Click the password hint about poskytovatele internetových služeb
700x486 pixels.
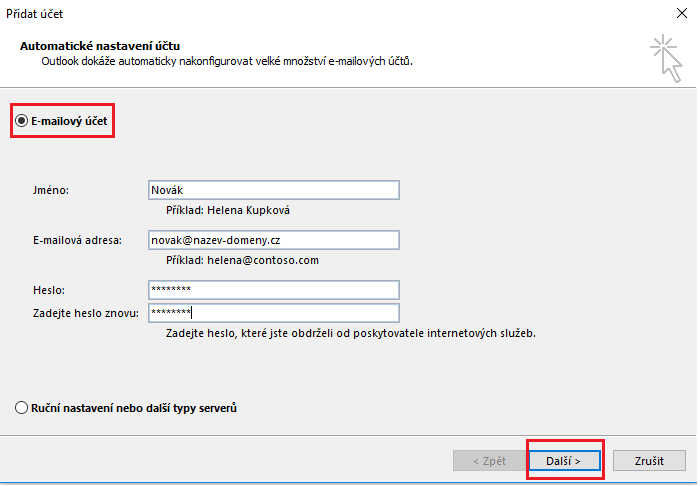coord(350,333)
